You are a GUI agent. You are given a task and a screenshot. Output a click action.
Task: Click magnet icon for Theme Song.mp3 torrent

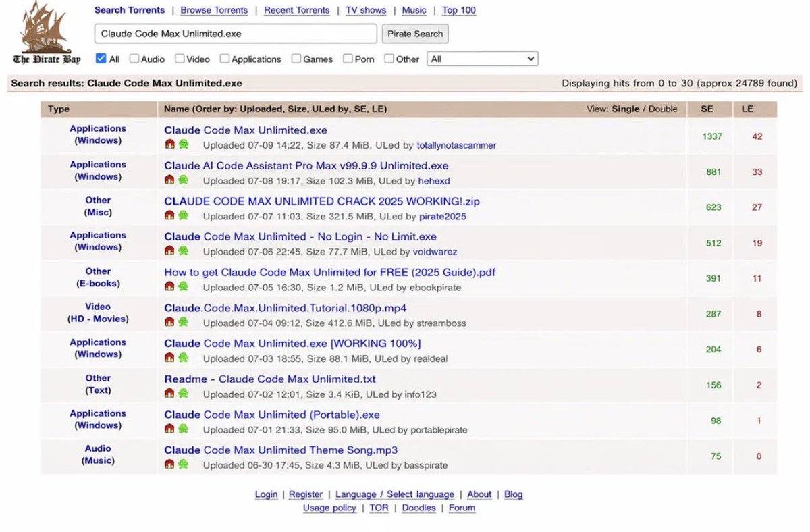click(x=169, y=465)
